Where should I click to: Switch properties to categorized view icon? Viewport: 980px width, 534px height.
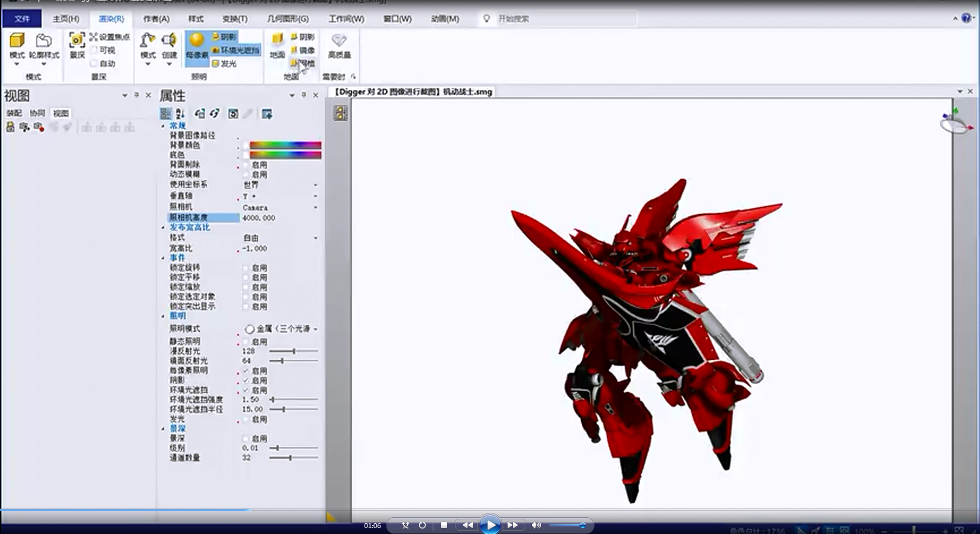coord(166,114)
